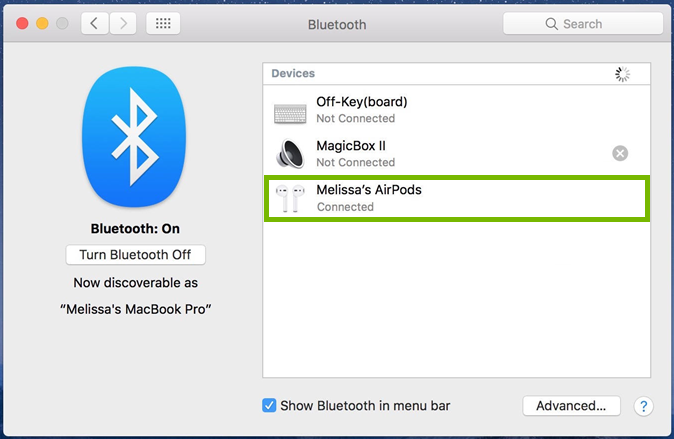Select Melissa's AirPods device
Viewport: 674px width, 439px height.
click(456, 198)
